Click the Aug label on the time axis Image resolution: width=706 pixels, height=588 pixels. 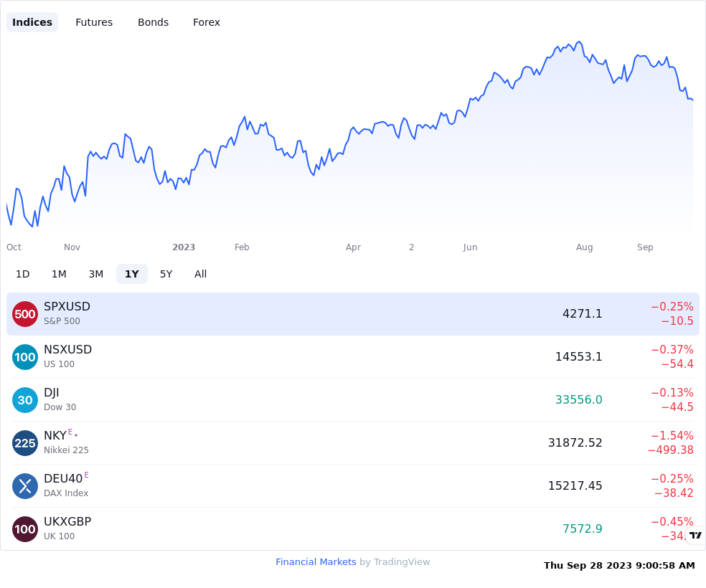point(585,247)
